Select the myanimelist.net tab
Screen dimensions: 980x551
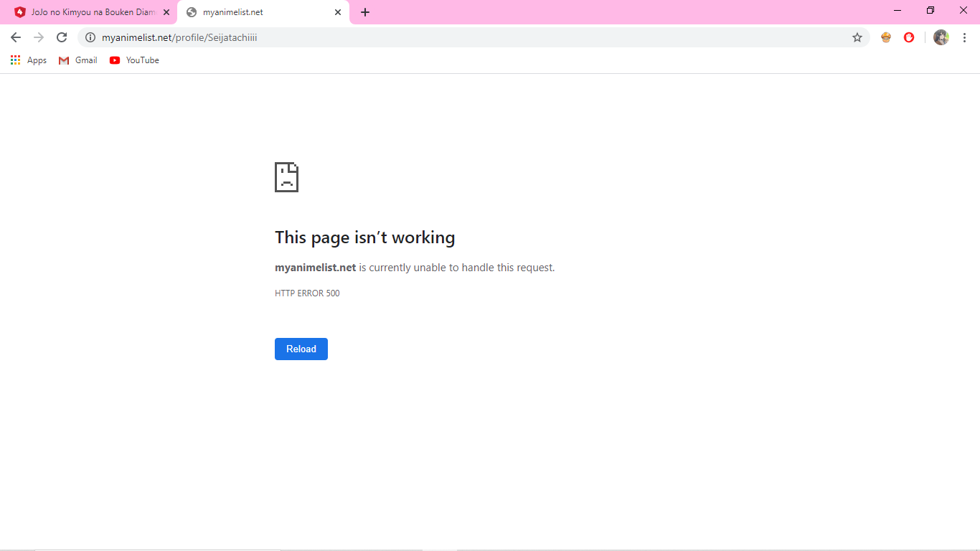[263, 12]
